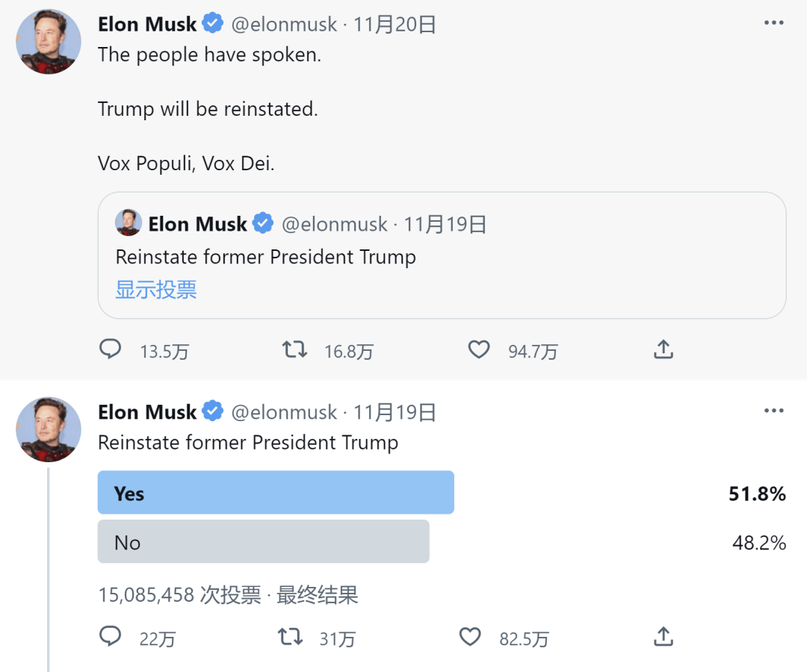
Task: Open more options menu on top tweet
Action: (x=773, y=23)
